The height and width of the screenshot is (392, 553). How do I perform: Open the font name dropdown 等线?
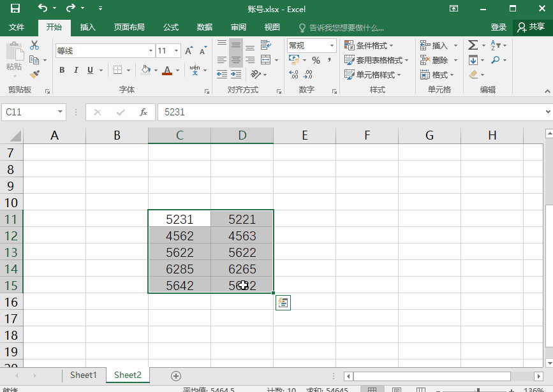coord(151,51)
